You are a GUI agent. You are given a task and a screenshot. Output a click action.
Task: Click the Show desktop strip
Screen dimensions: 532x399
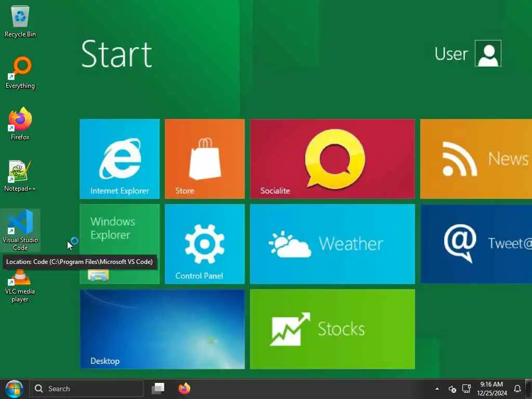[x=528, y=389]
